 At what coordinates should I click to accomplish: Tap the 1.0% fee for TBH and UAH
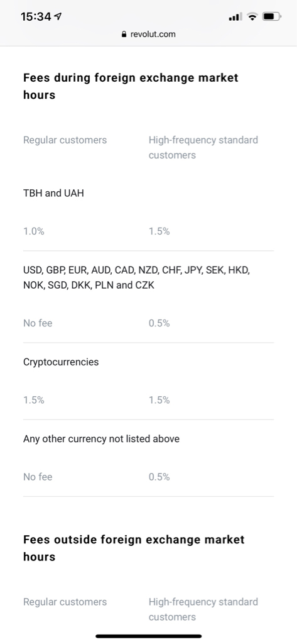point(34,231)
